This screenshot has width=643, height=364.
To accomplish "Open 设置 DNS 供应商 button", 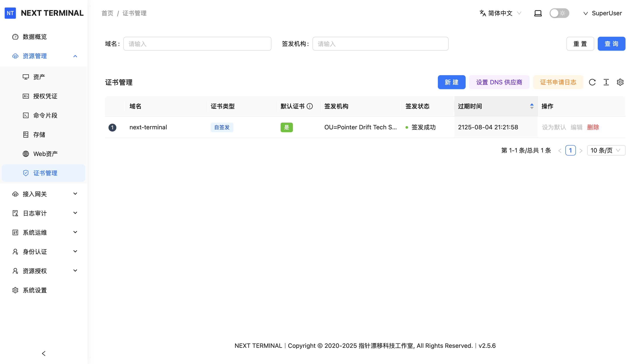I will pos(499,82).
